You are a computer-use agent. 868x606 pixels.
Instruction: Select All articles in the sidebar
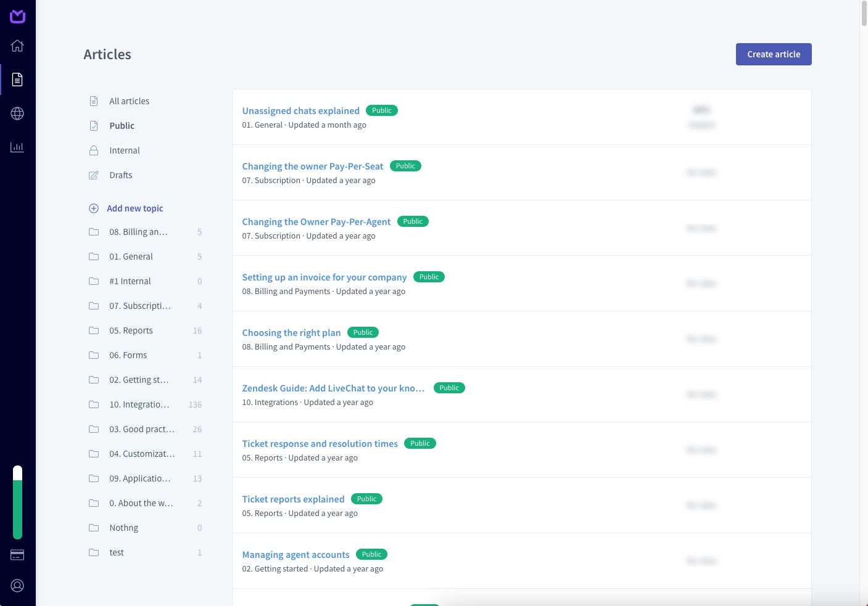[x=129, y=101]
